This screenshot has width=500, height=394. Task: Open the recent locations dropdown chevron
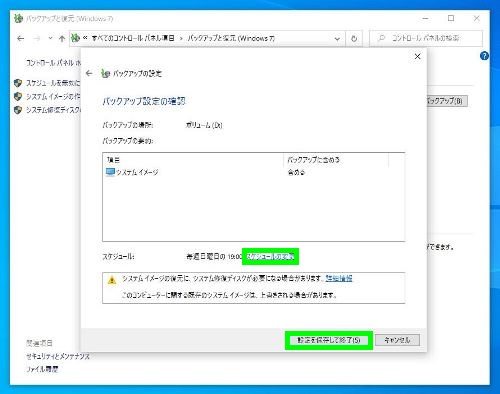[x=50, y=38]
